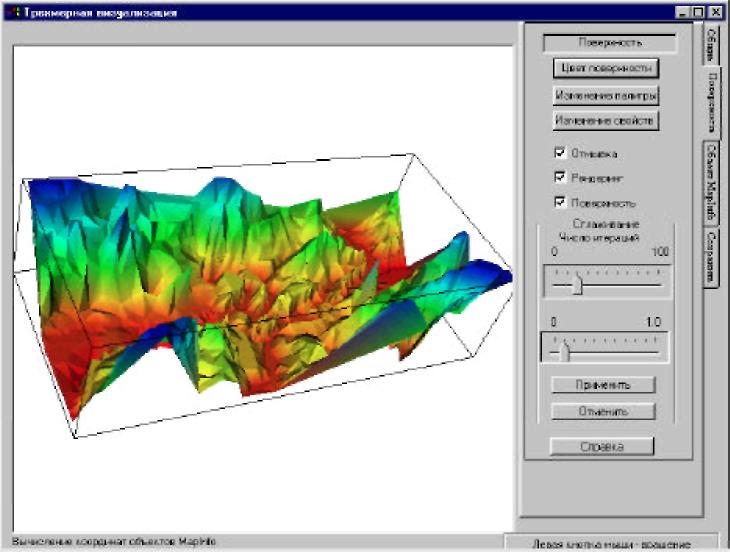Minimize the "Трехмерная визуализация" window

coord(682,13)
